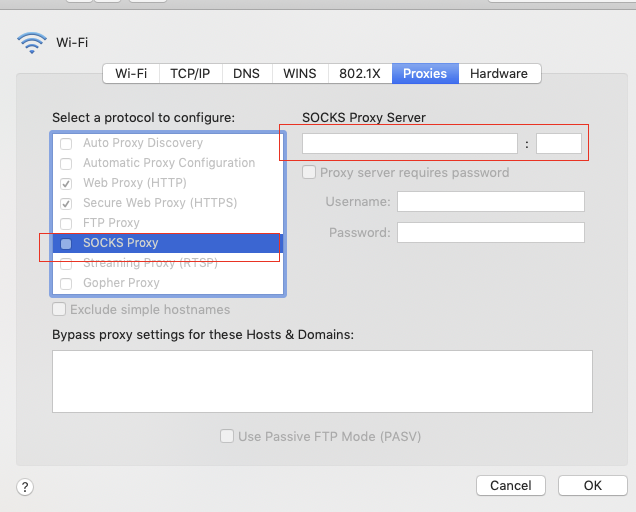Click the Password input field
Image resolution: width=636 pixels, height=512 pixels.
point(491,232)
